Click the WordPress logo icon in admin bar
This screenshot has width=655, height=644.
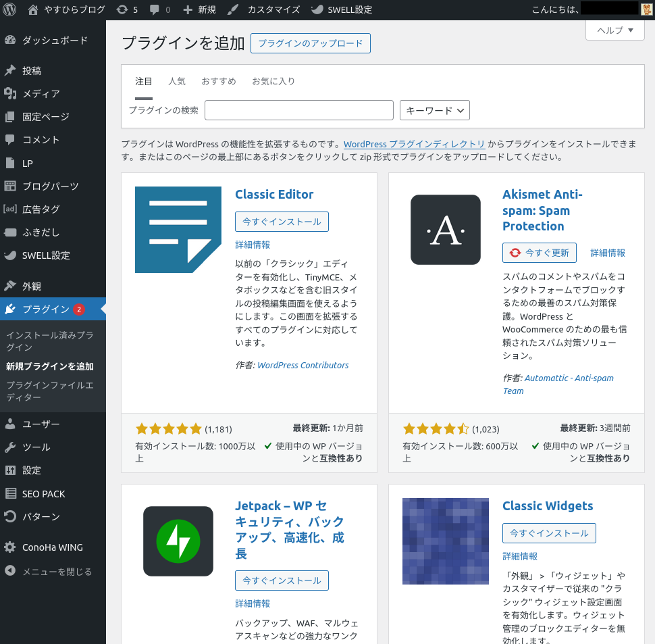click(10, 9)
